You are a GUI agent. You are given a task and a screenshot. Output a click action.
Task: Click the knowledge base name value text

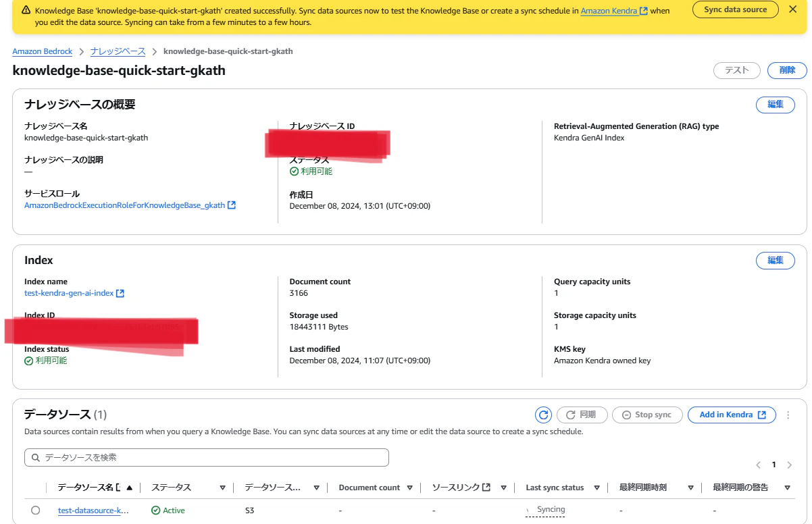click(86, 138)
